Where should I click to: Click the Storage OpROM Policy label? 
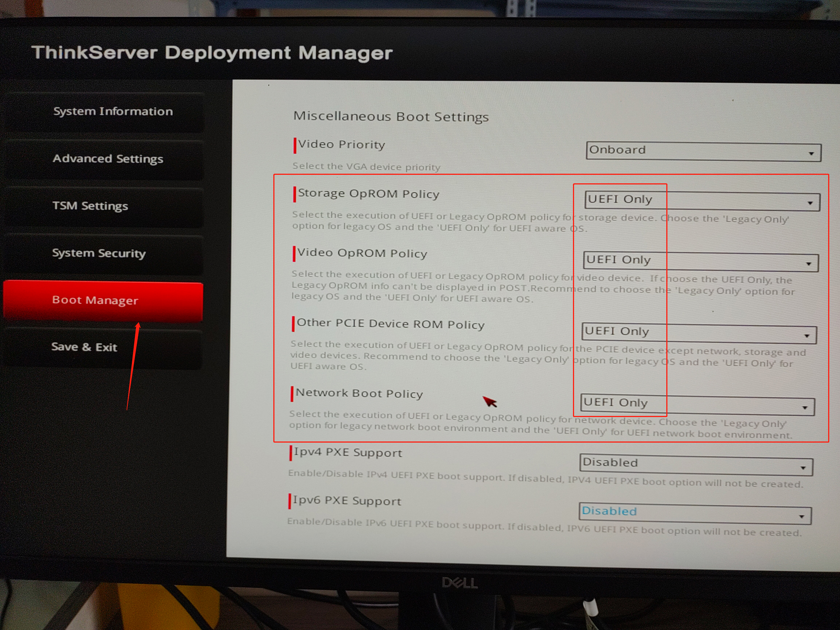point(368,194)
